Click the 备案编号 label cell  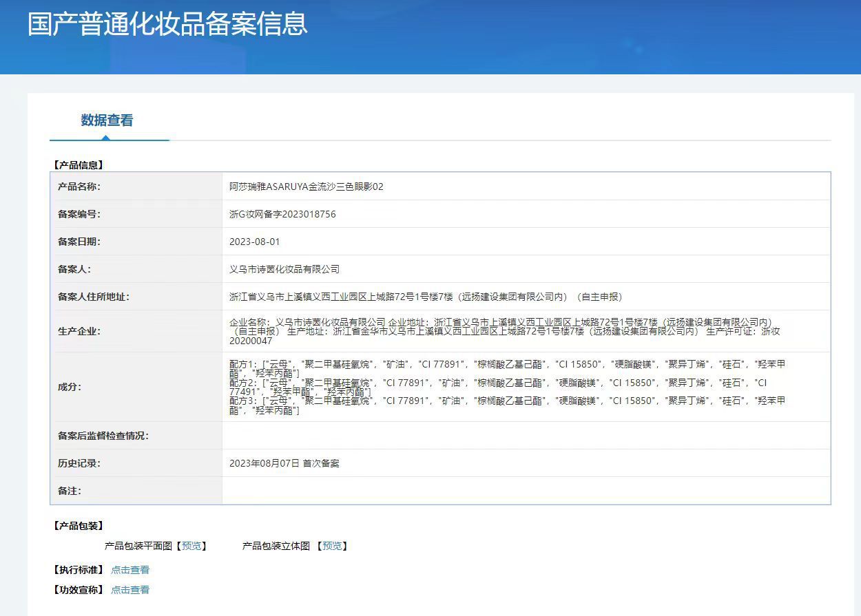pyautogui.click(x=137, y=214)
